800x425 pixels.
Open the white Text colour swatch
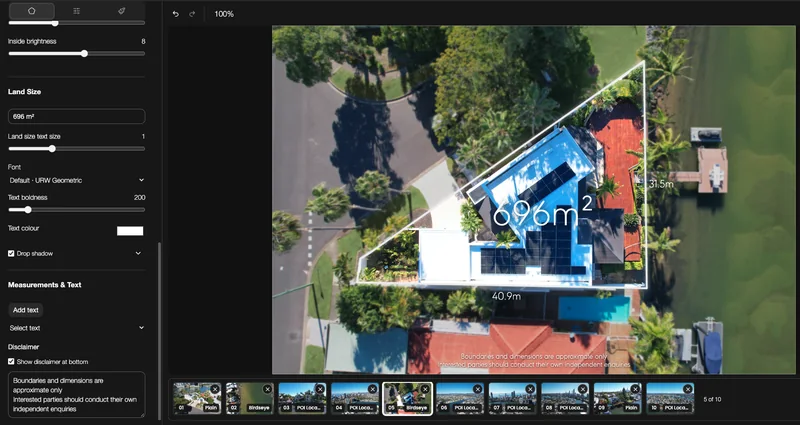click(130, 231)
